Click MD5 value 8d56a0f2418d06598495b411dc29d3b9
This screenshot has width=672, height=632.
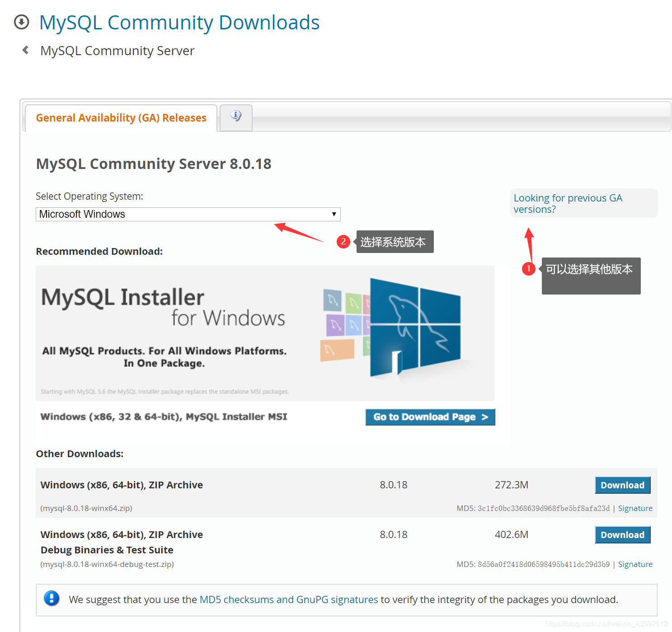point(544,564)
